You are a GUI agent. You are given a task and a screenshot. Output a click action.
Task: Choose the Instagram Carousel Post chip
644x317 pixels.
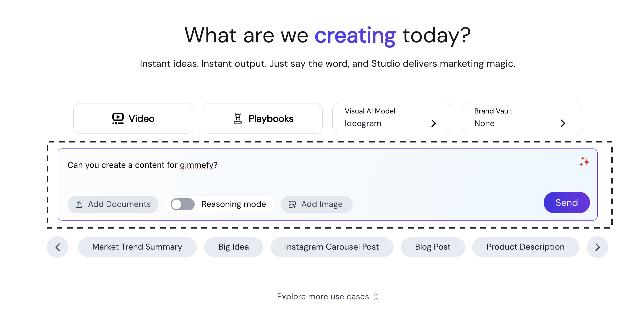click(x=332, y=247)
